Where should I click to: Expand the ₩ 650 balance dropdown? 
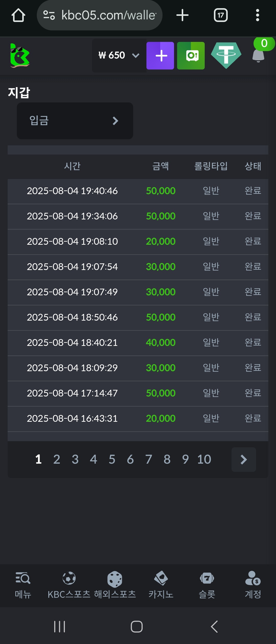(x=119, y=55)
